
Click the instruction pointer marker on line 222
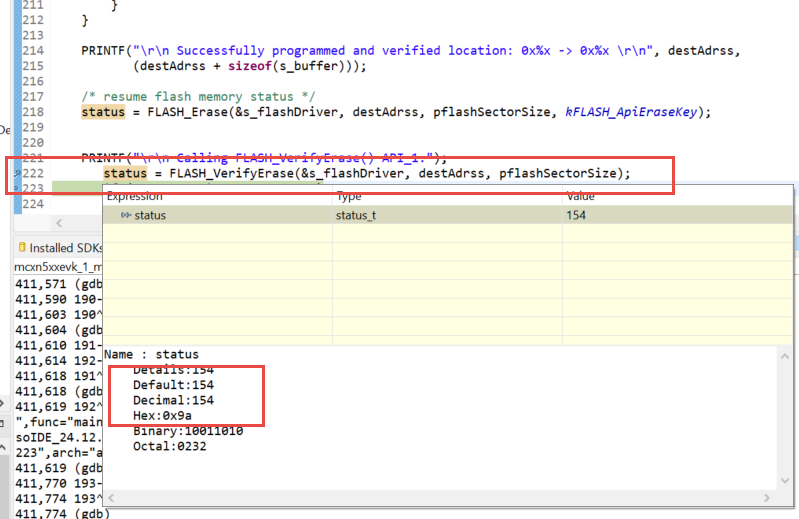19,173
